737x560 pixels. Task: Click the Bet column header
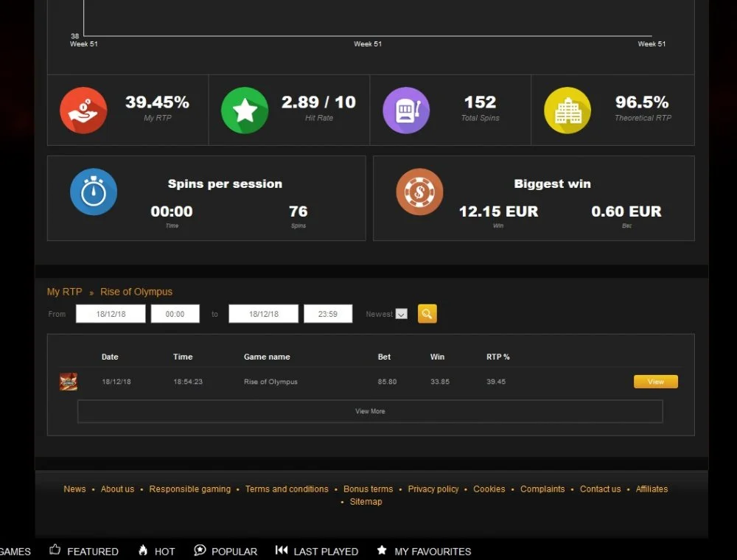[x=384, y=357]
